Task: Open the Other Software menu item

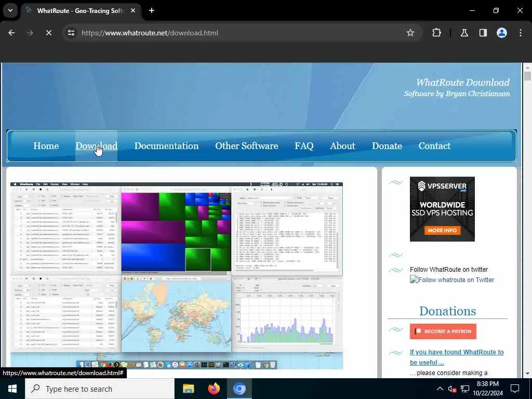Action: coord(247,146)
